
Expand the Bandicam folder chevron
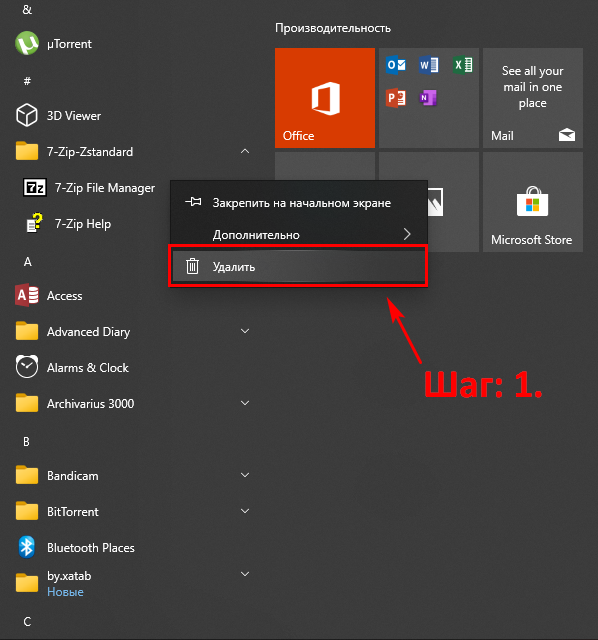(245, 475)
